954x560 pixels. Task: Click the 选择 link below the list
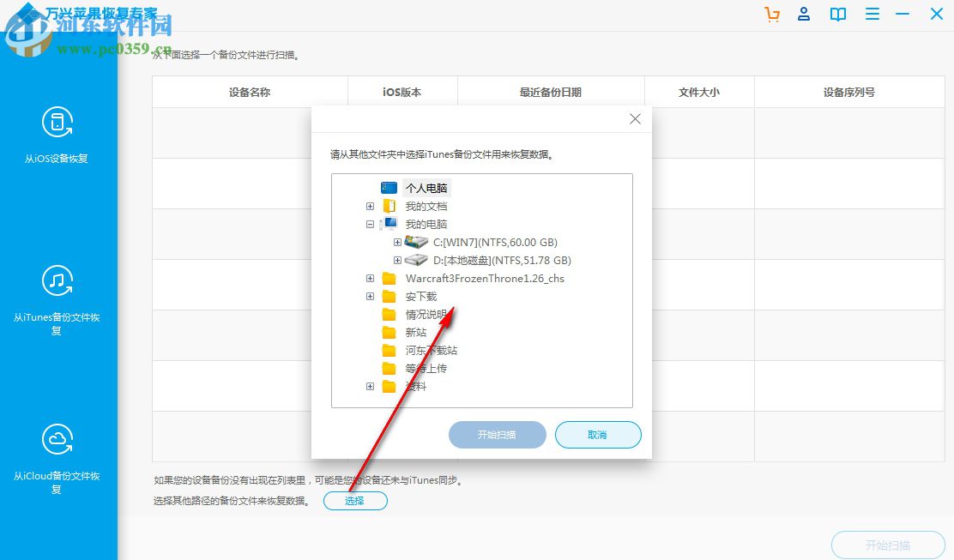(355, 501)
